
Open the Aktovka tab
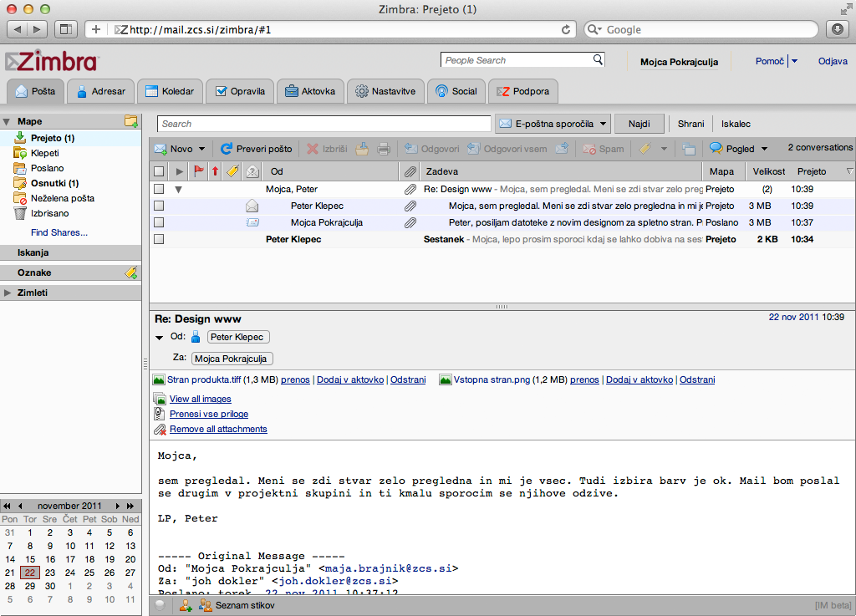point(310,91)
